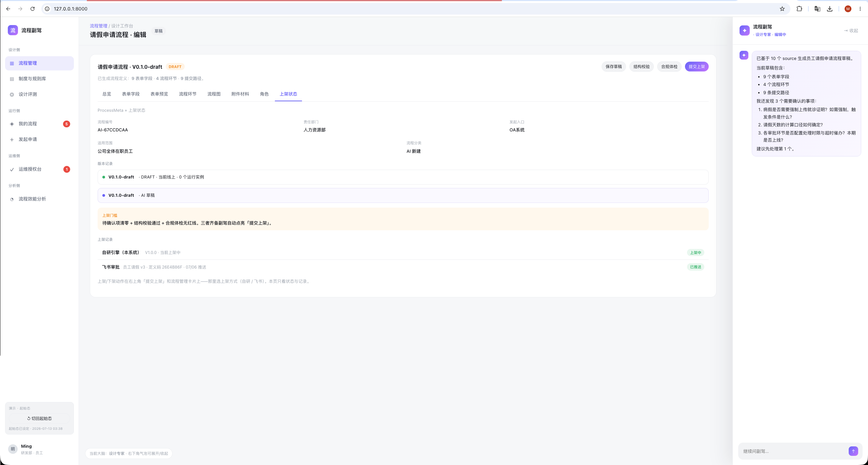Click the browser back arrow
This screenshot has height=465, width=868.
coord(8,9)
